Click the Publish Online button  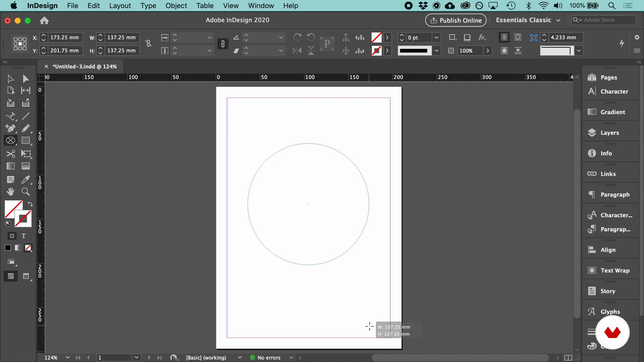click(455, 20)
